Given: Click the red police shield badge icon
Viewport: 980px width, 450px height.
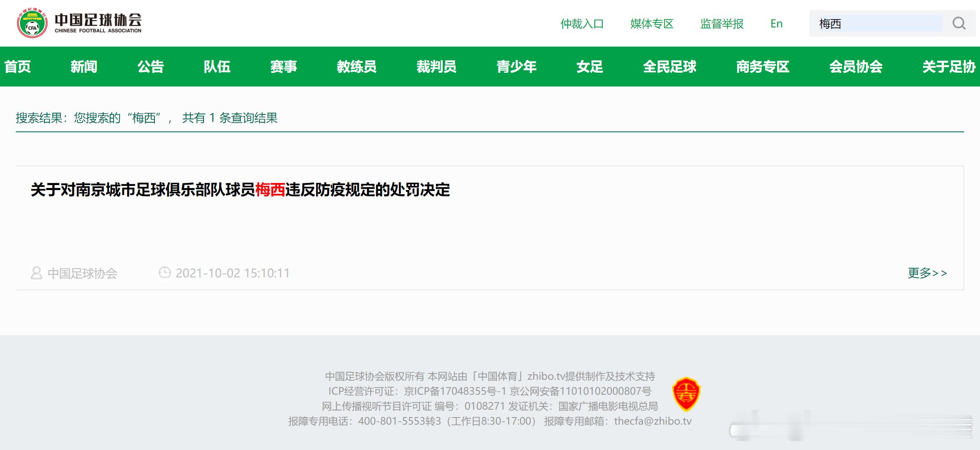Looking at the screenshot, I should pyautogui.click(x=686, y=394).
